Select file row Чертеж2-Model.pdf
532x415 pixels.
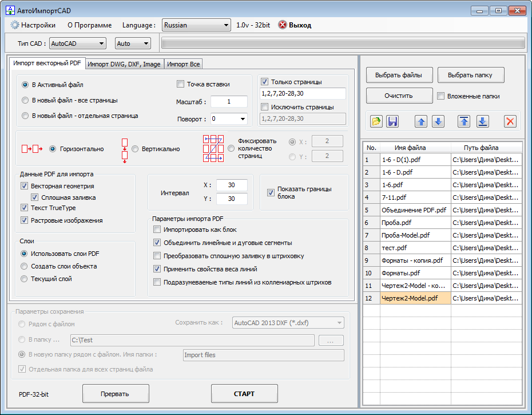(x=442, y=298)
